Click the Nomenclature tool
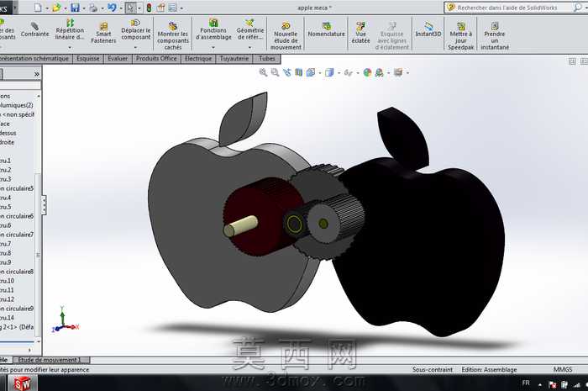The width and height of the screenshot is (588, 391). click(326, 30)
